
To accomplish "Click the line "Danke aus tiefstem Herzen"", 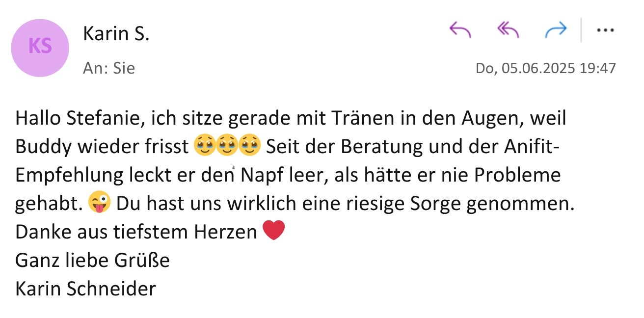I will point(136,232).
